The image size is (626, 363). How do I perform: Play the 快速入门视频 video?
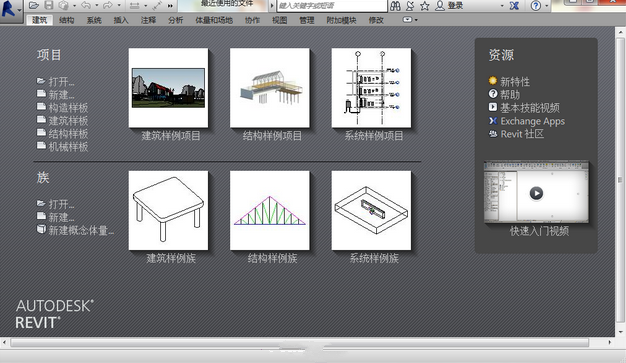click(x=536, y=193)
